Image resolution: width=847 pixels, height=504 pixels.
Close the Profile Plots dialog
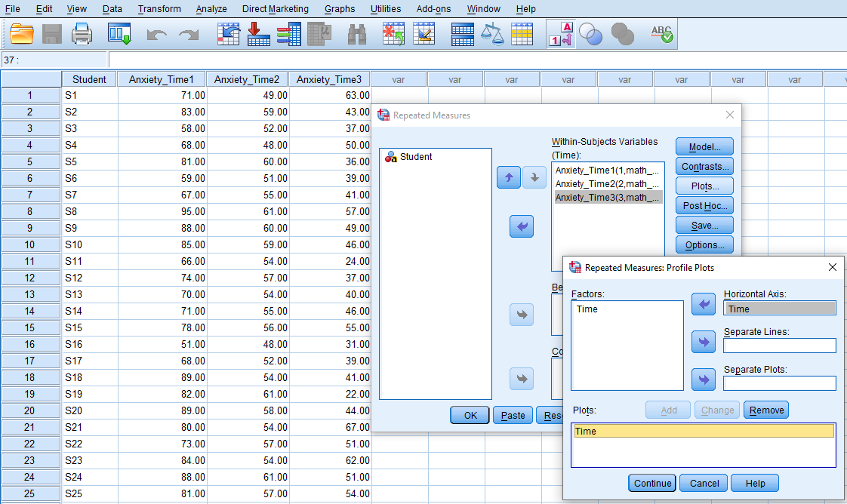pos(833,267)
